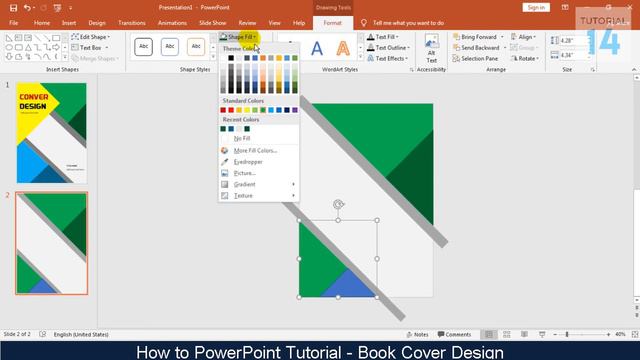Select the first Abc shape style
Viewport: 640px width, 360px height.
click(x=144, y=47)
